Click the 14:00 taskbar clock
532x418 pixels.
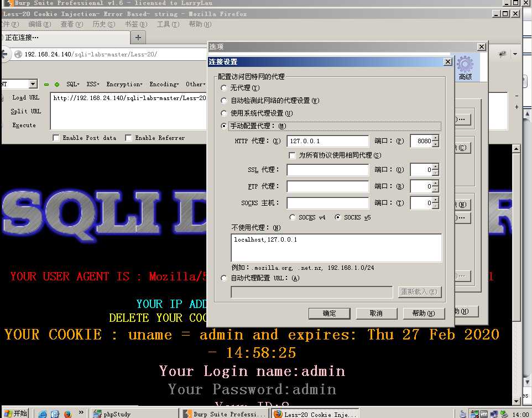pyautogui.click(x=521, y=414)
